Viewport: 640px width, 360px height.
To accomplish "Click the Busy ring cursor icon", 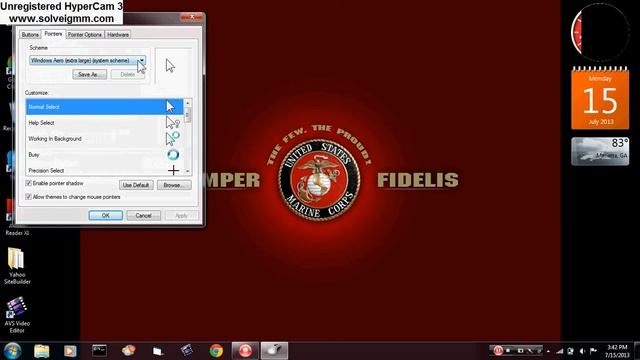I will pos(173,155).
